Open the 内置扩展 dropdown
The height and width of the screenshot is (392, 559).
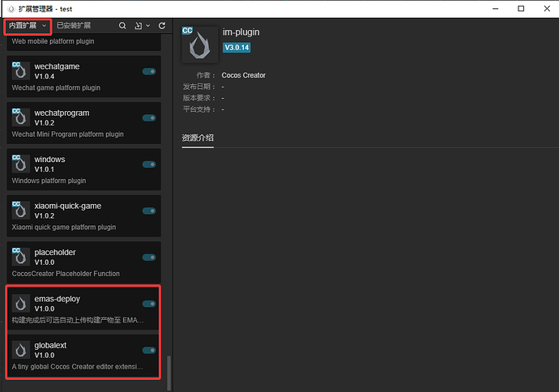click(x=28, y=26)
